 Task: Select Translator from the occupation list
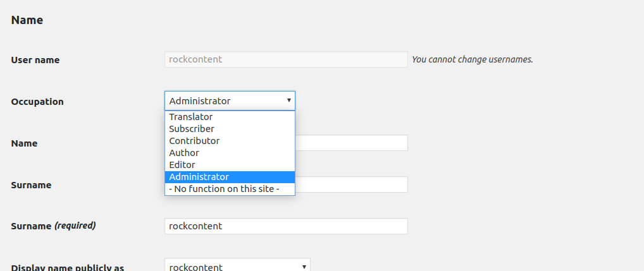(x=230, y=117)
